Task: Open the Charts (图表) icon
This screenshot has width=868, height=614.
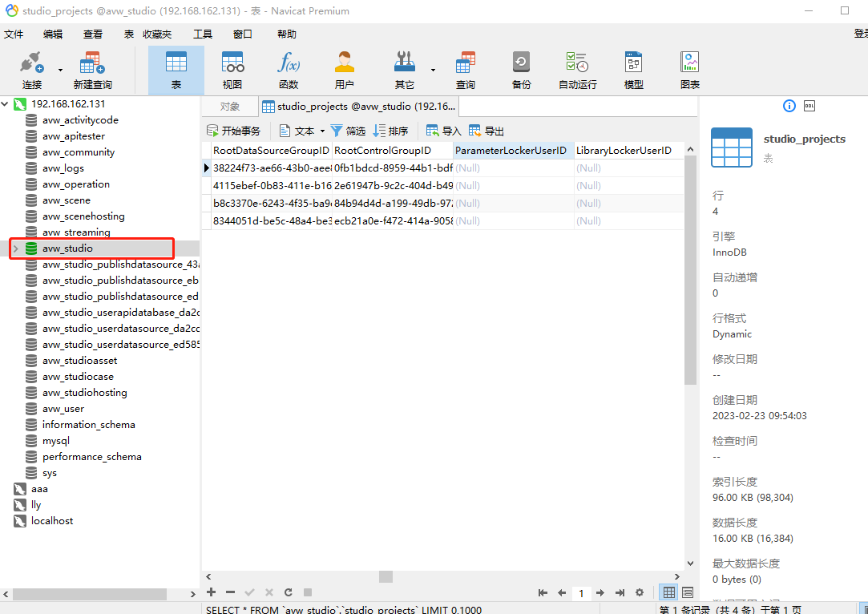Action: [690, 71]
